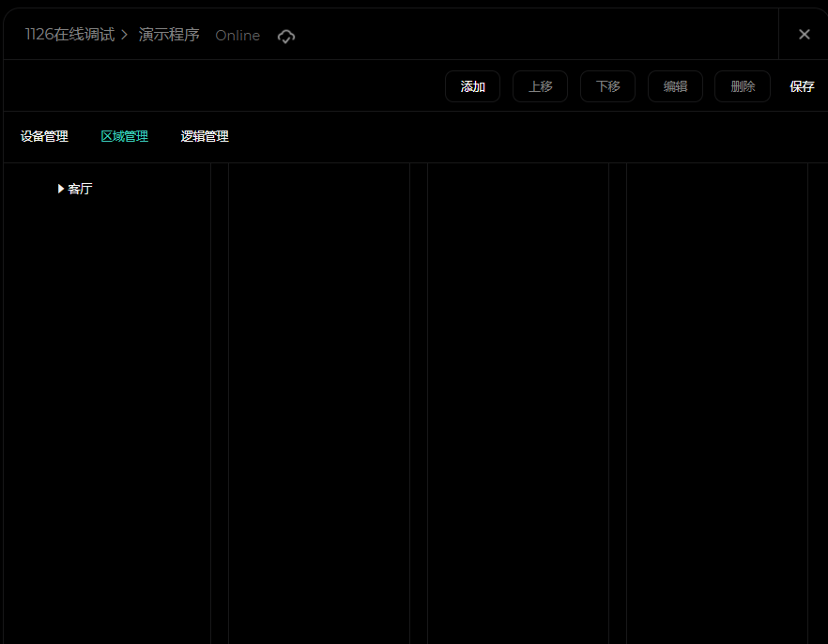Click the 下移 button
This screenshot has width=828, height=644.
[x=607, y=86]
